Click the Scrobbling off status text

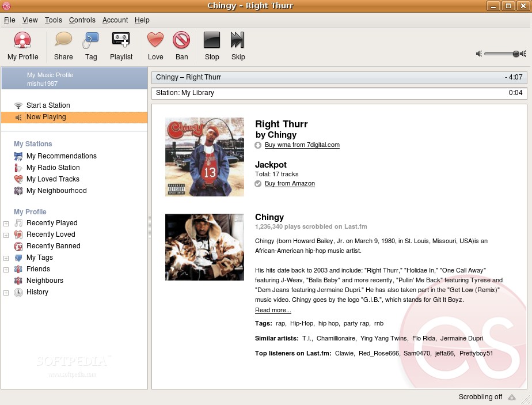(x=480, y=397)
